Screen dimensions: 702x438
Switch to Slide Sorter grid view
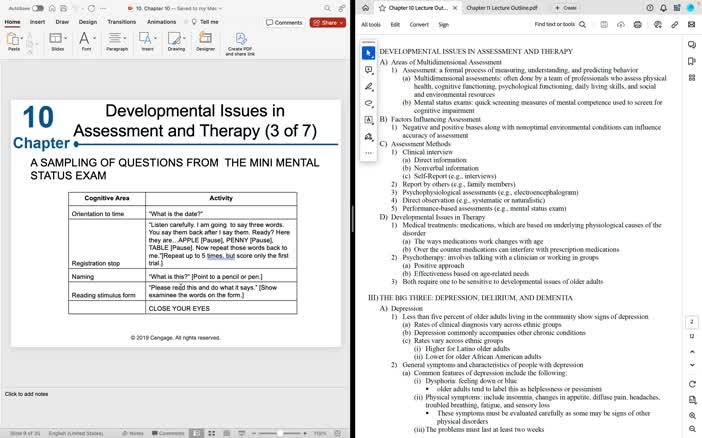coord(212,433)
